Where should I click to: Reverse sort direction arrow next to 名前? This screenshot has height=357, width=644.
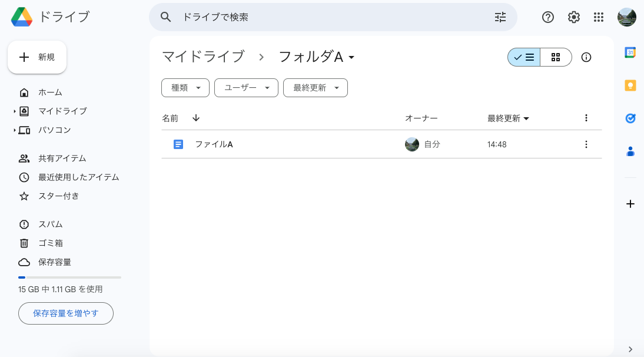[x=196, y=118]
